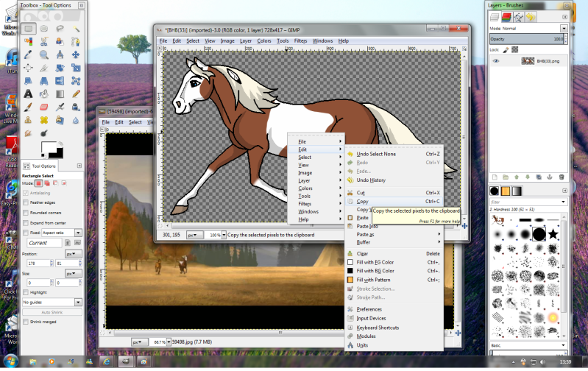Select the Scale tool
The height and width of the screenshot is (371, 588).
click(x=76, y=68)
